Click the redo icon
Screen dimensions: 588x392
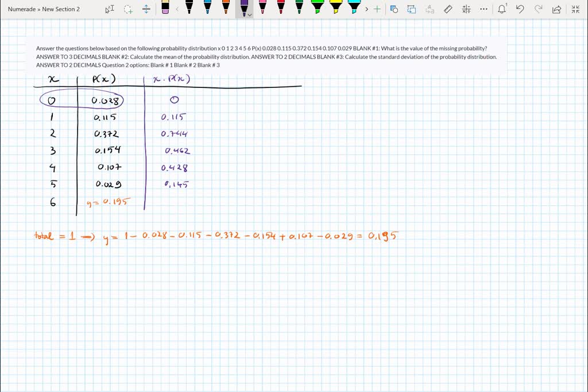(538, 9)
